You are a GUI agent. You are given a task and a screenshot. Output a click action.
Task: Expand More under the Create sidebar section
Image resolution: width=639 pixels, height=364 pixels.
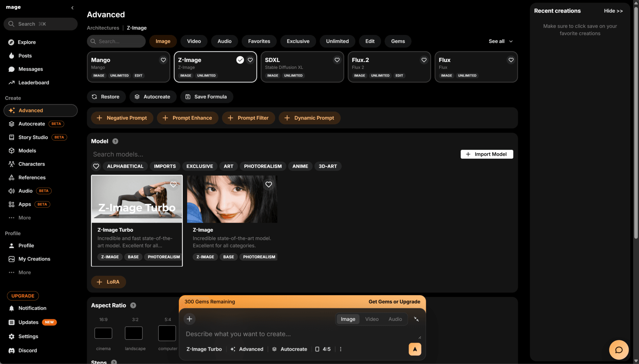click(x=24, y=218)
